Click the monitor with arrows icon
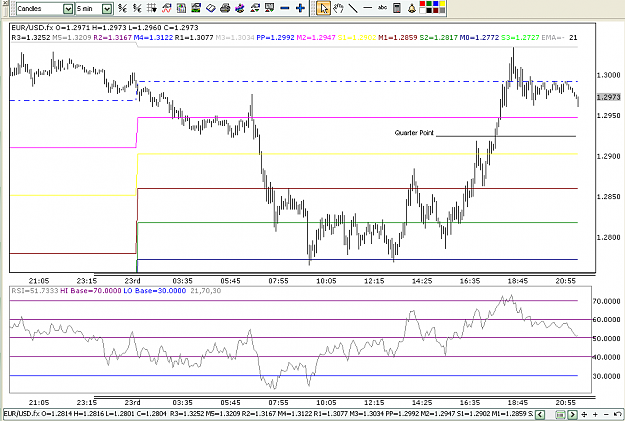Image resolution: width=625 pixels, height=421 pixels. coord(269,8)
